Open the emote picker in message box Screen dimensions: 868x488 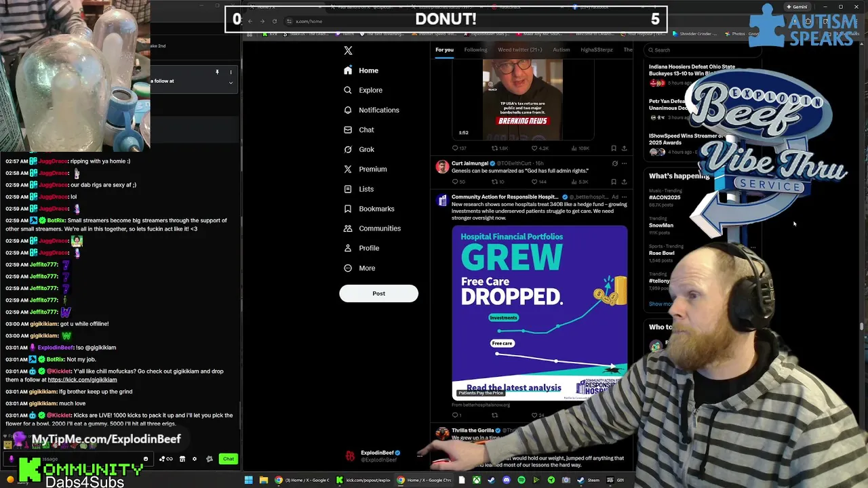coord(145,459)
